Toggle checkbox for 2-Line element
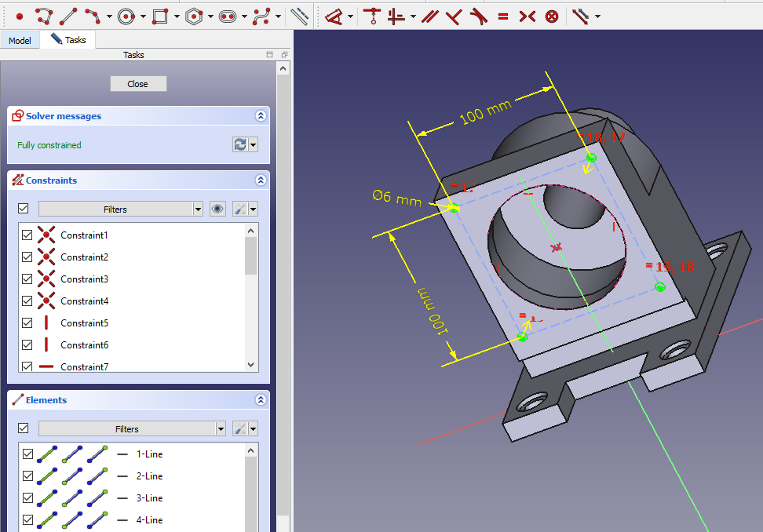Screen dimensions: 763x532 click(x=27, y=476)
